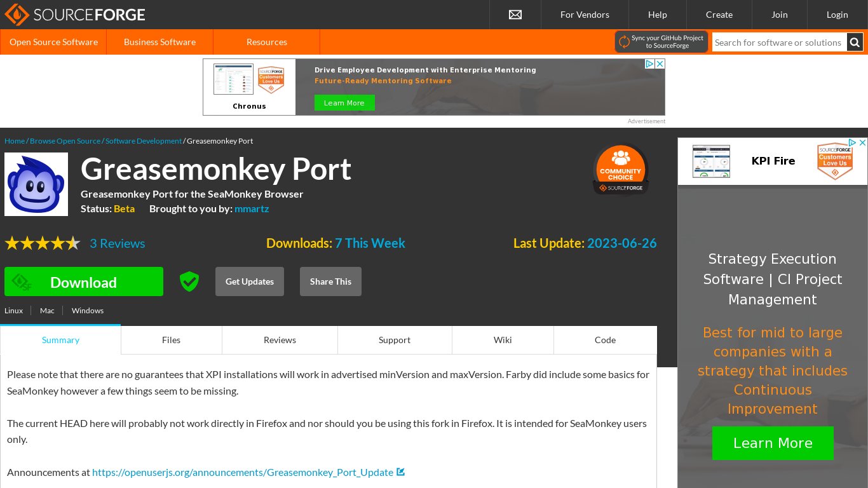
Task: Click Get Updates button
Action: click(250, 281)
